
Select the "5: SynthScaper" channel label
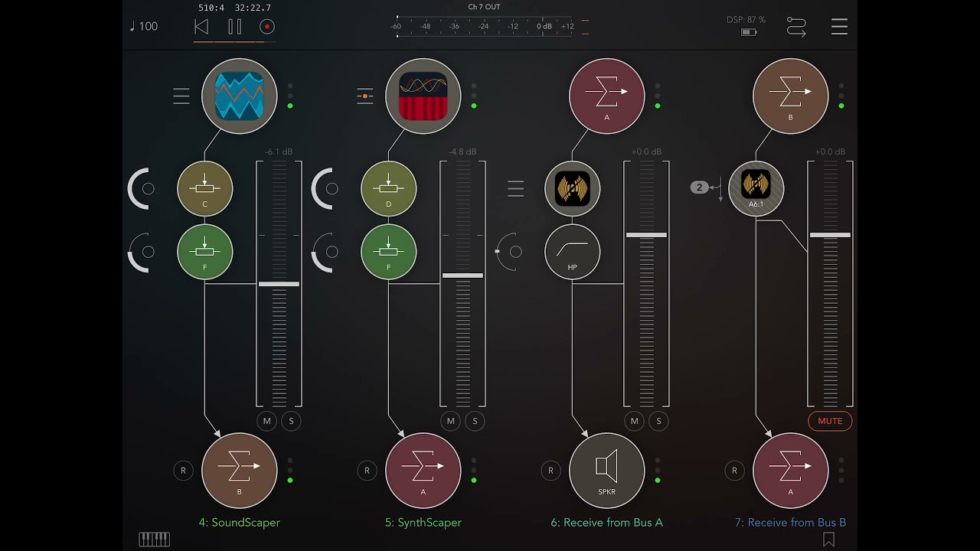coord(423,523)
